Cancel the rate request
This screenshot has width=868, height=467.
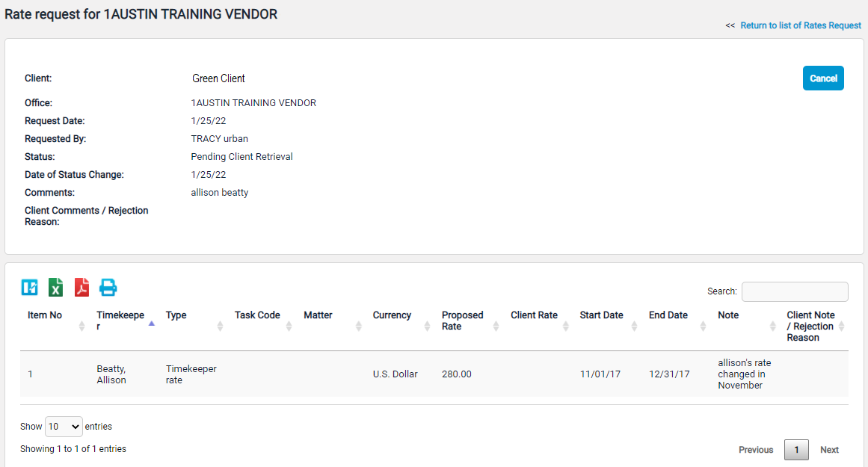tap(823, 78)
